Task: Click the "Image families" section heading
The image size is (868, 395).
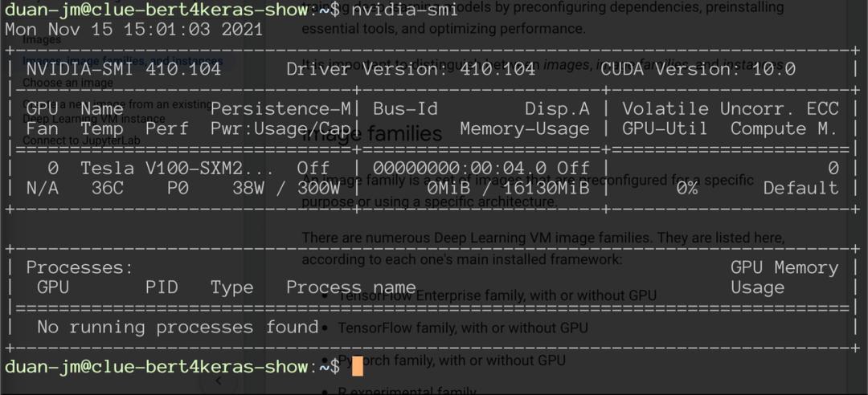Action: pyautogui.click(x=371, y=133)
